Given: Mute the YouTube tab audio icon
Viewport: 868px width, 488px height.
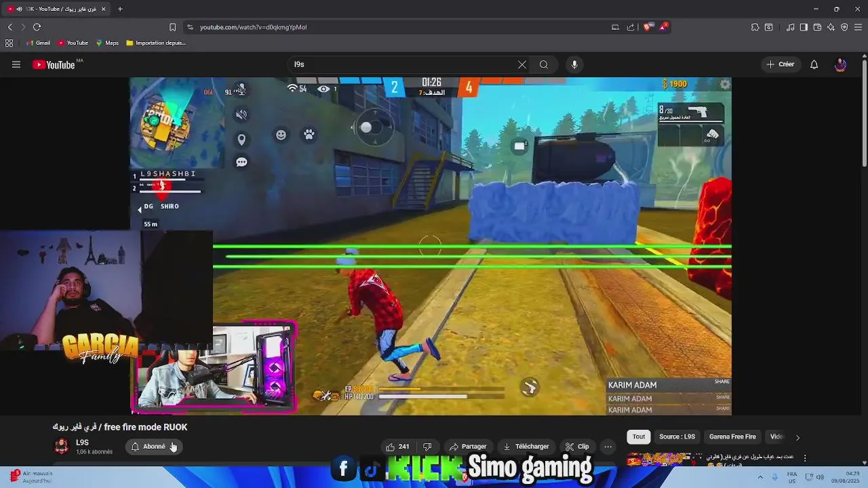Looking at the screenshot, I should [19, 9].
